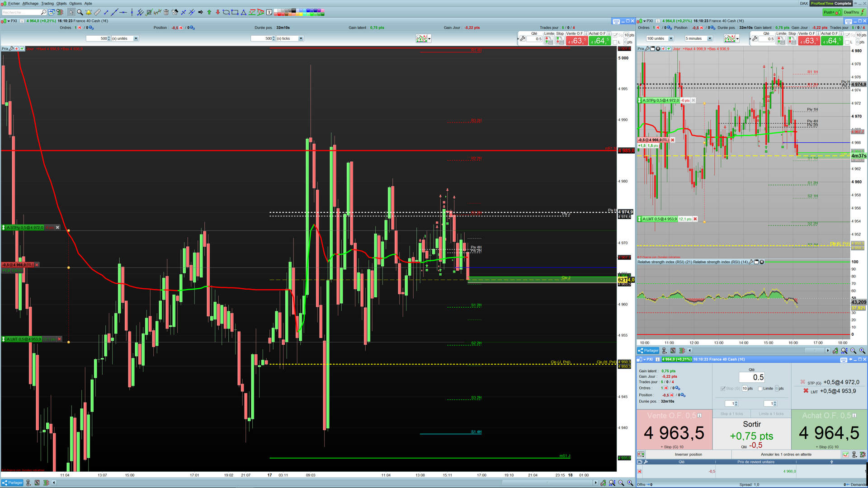Select the green up arrow drawing tool

point(209,12)
